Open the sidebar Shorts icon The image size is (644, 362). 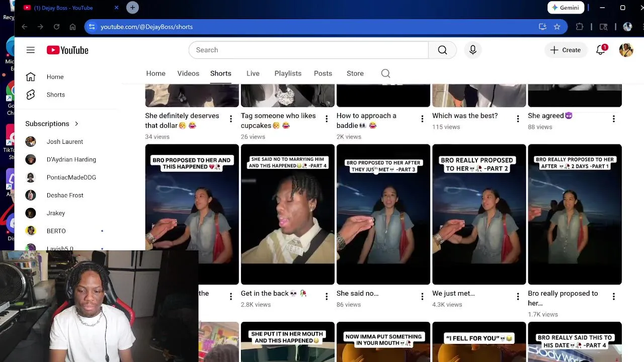click(31, 95)
